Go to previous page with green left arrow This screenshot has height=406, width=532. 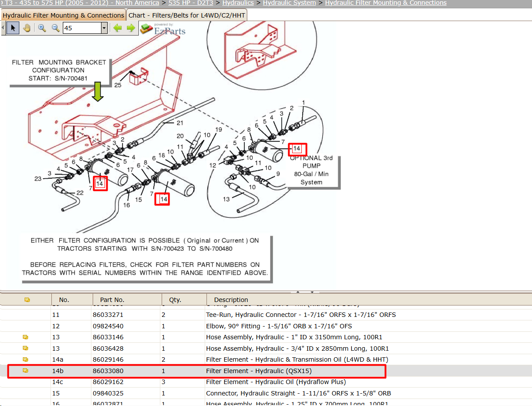tap(117, 28)
